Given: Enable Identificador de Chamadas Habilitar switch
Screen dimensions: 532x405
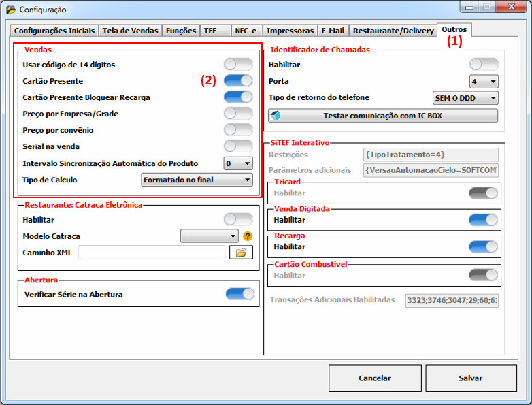Looking at the screenshot, I should click(x=484, y=65).
